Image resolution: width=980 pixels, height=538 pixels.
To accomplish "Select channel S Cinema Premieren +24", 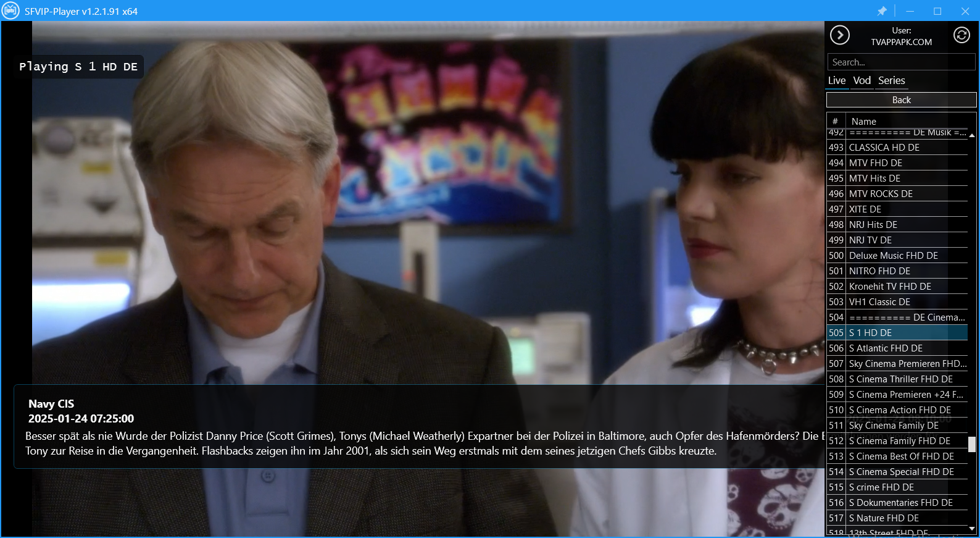I will click(x=897, y=395).
